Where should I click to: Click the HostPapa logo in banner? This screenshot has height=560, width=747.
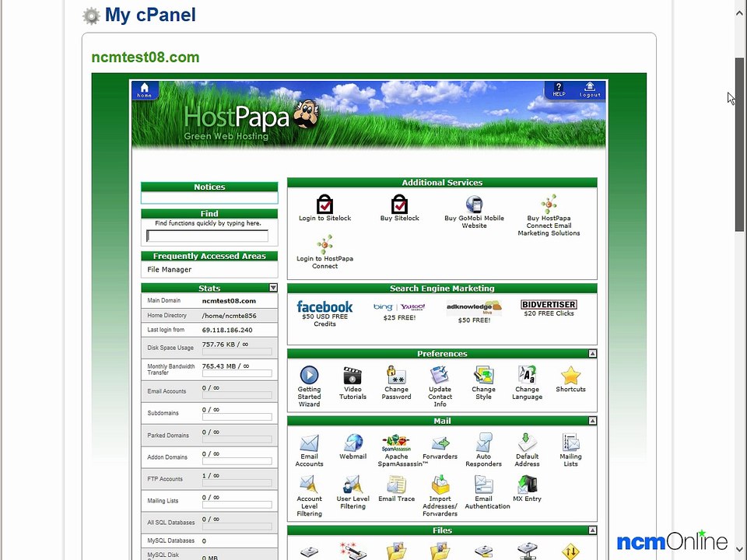[x=251, y=119]
